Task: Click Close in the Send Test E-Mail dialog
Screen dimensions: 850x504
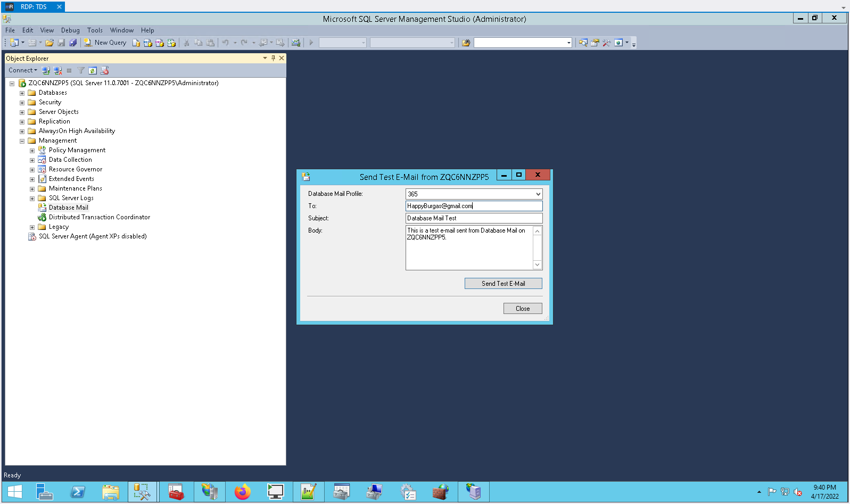Action: 523,309
